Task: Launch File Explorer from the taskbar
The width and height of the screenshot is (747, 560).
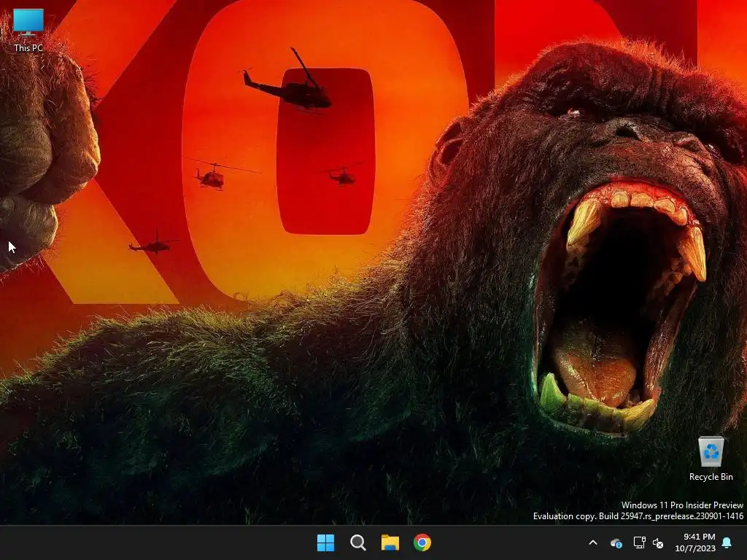Action: (x=390, y=542)
